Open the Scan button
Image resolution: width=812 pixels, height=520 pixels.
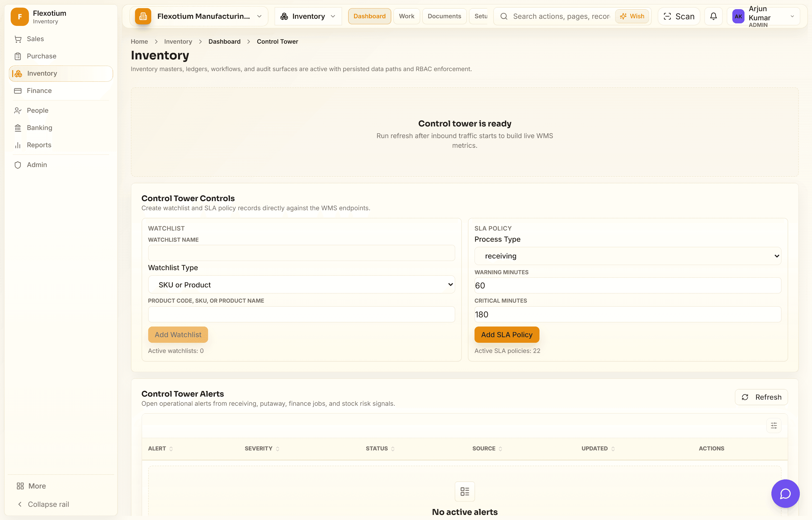tap(679, 16)
